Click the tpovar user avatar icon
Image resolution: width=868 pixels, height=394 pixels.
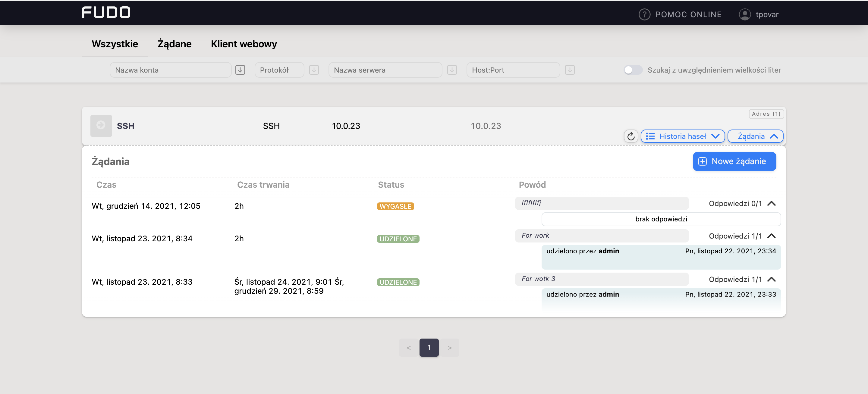744,14
